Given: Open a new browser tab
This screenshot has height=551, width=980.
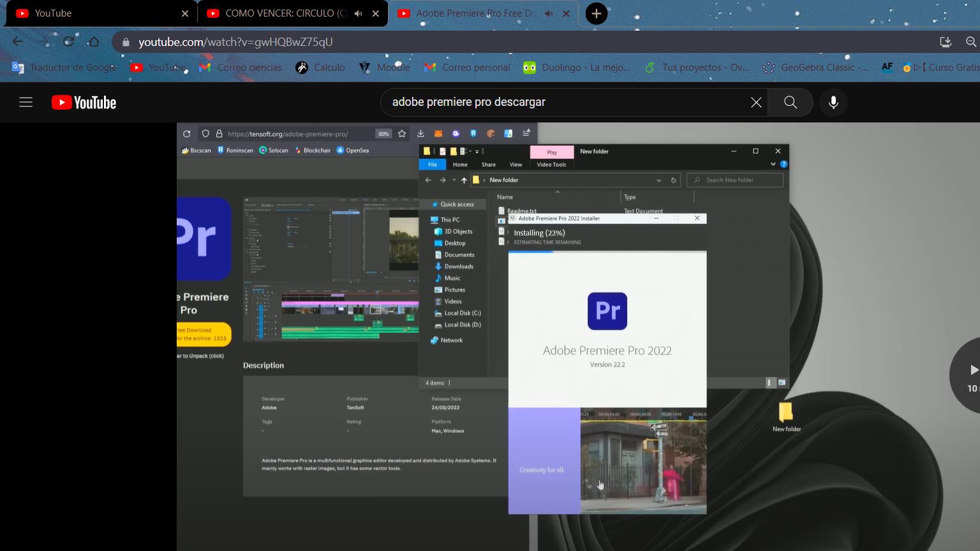Looking at the screenshot, I should click(x=596, y=13).
